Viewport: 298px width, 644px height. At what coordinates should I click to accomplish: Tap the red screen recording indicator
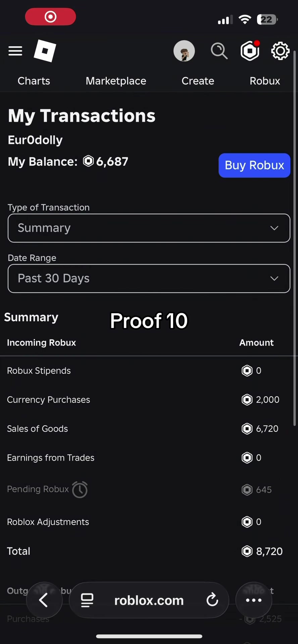tap(50, 16)
